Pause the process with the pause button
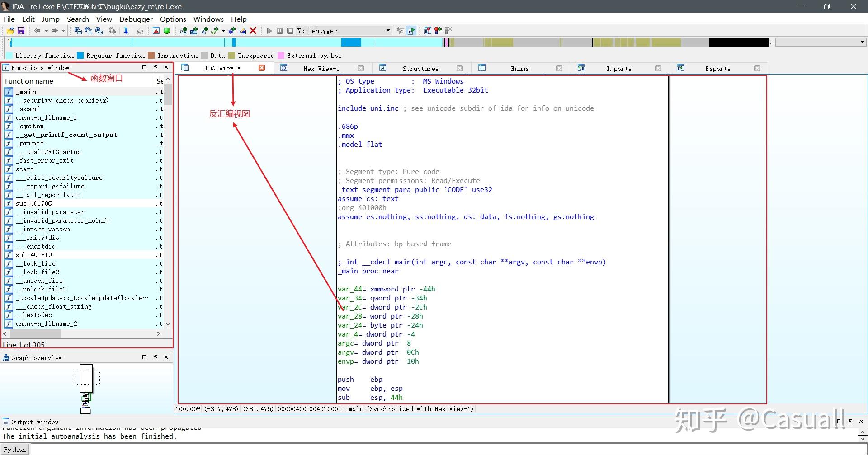Image resolution: width=868 pixels, height=455 pixels. [x=280, y=31]
